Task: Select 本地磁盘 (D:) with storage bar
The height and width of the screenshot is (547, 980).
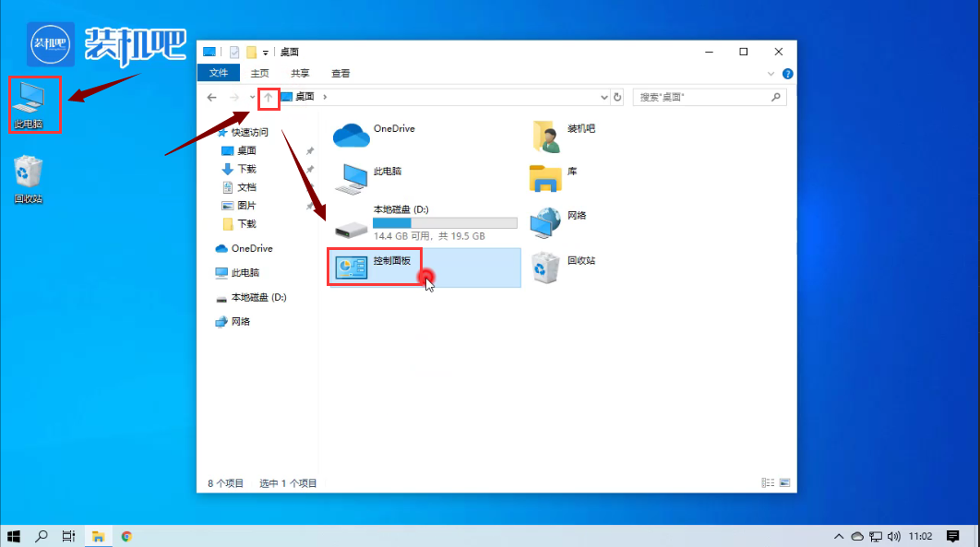Action: (424, 221)
